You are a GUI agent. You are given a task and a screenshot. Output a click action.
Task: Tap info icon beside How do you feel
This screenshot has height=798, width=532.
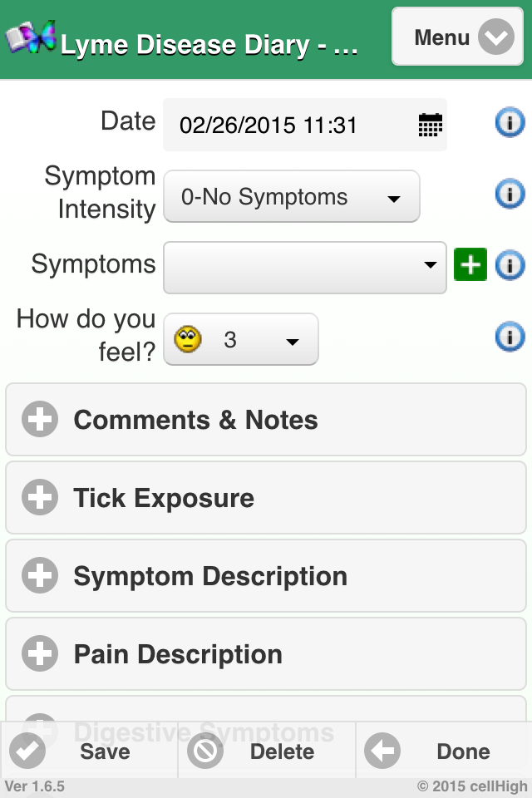click(509, 337)
